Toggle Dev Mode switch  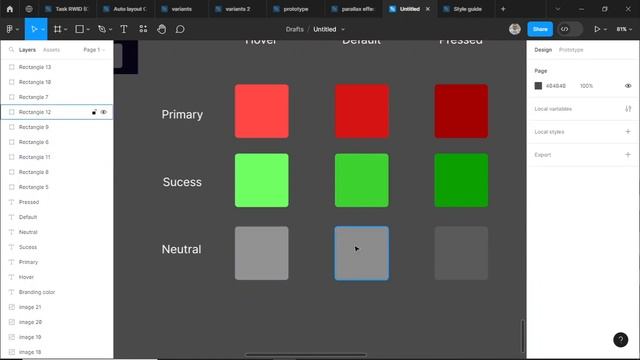point(570,29)
